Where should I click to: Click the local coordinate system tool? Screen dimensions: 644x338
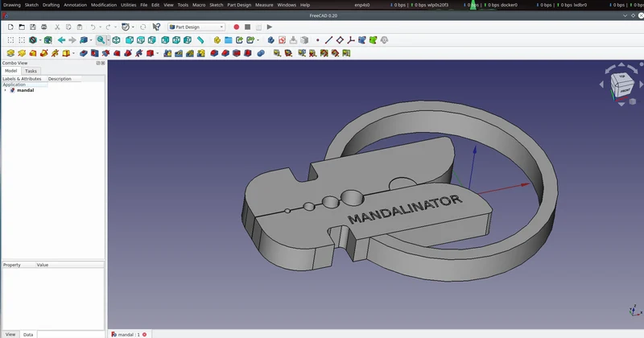tap(351, 40)
